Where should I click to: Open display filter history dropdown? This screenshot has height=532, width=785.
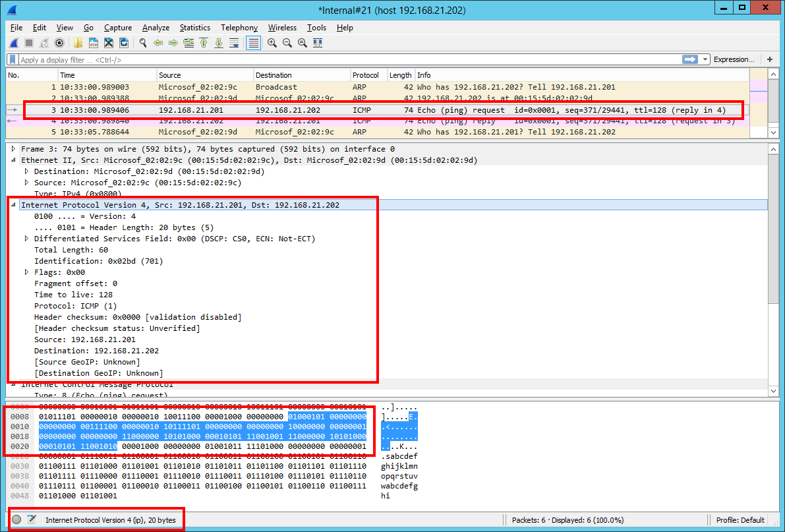tap(705, 59)
